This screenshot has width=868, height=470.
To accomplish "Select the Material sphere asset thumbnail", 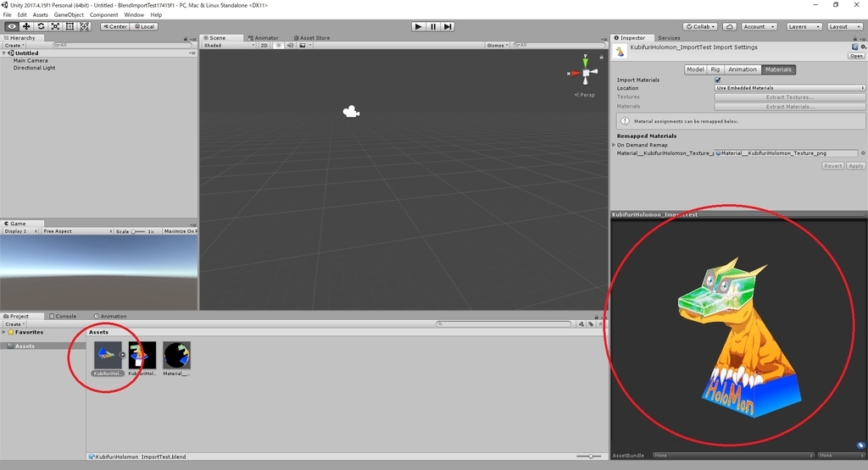I will pos(176,355).
